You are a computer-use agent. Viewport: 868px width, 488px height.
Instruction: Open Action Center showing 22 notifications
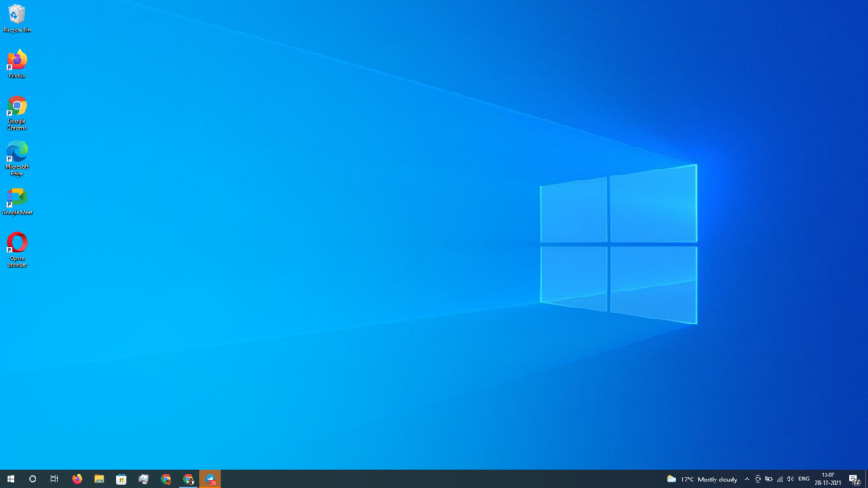854,479
